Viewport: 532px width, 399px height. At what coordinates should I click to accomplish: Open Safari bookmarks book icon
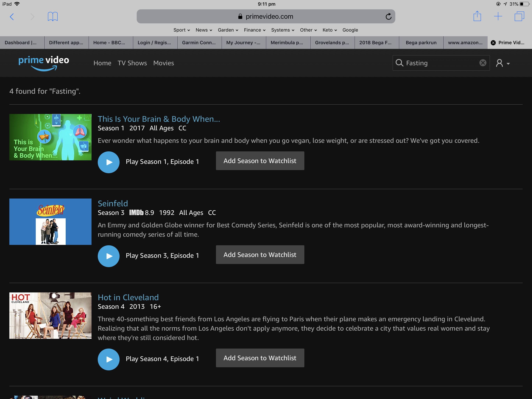53,17
